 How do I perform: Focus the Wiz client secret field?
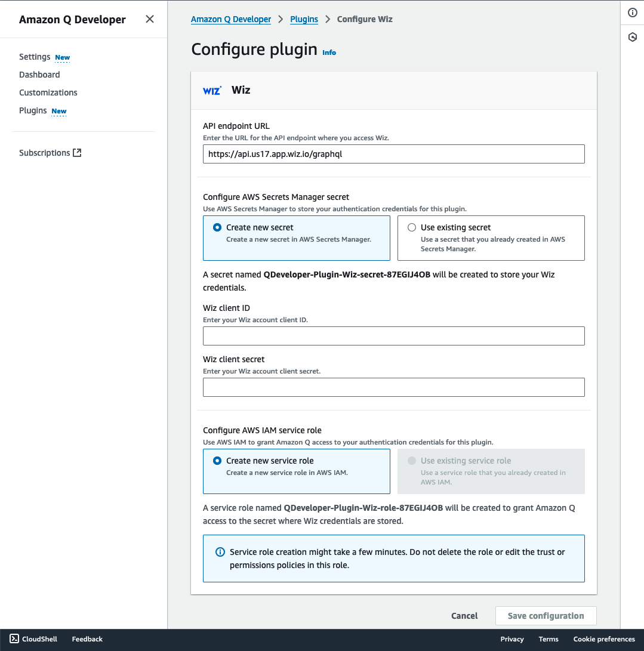pyautogui.click(x=394, y=387)
